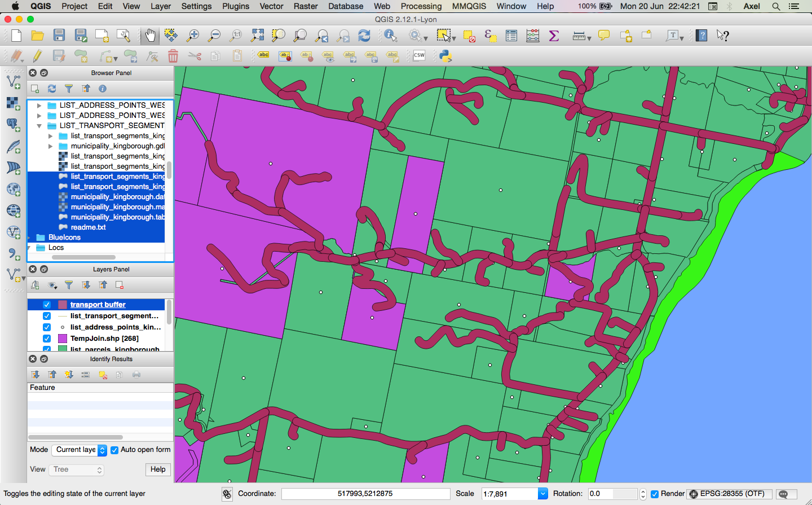The width and height of the screenshot is (812, 505).
Task: Click the Add PostGIS Layer elephant icon
Action: pyautogui.click(x=13, y=125)
